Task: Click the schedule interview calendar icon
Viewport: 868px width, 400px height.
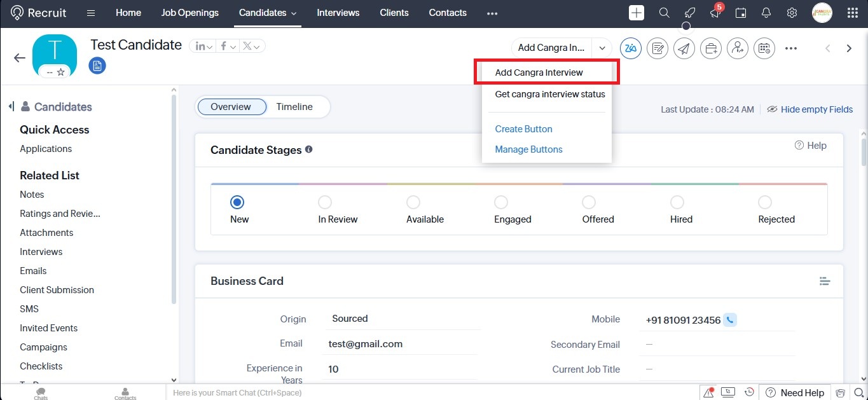Action: pyautogui.click(x=764, y=48)
